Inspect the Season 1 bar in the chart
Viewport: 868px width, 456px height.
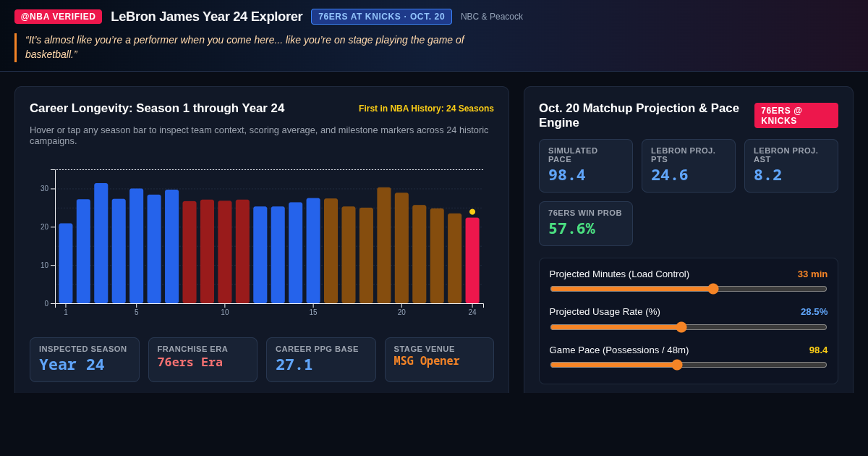tap(66, 263)
